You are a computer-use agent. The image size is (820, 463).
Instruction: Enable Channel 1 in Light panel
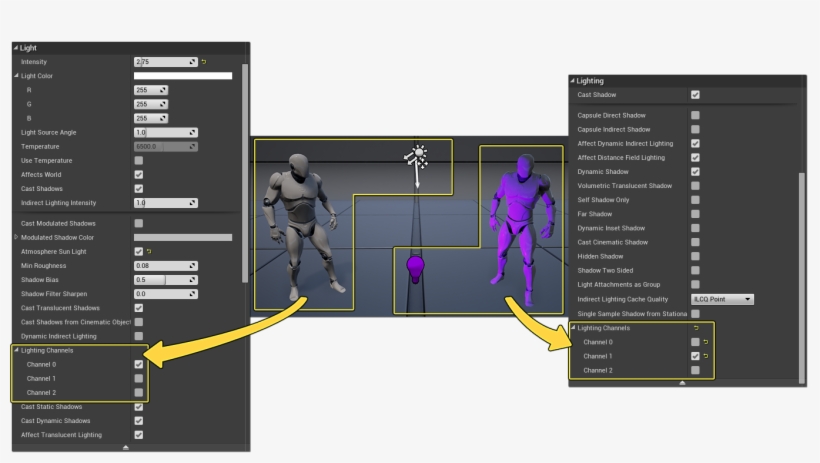[x=139, y=379]
